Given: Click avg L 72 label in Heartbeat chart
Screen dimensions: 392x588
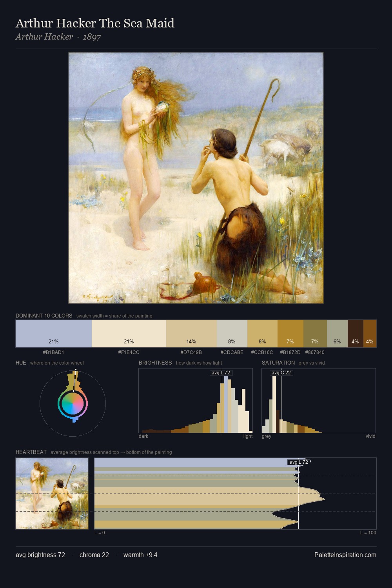Looking at the screenshot, I should tap(299, 462).
